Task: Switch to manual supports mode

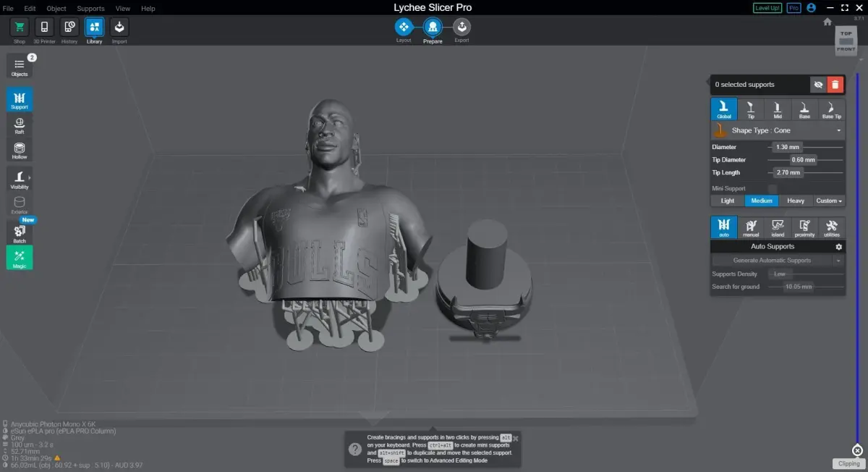Action: click(751, 227)
